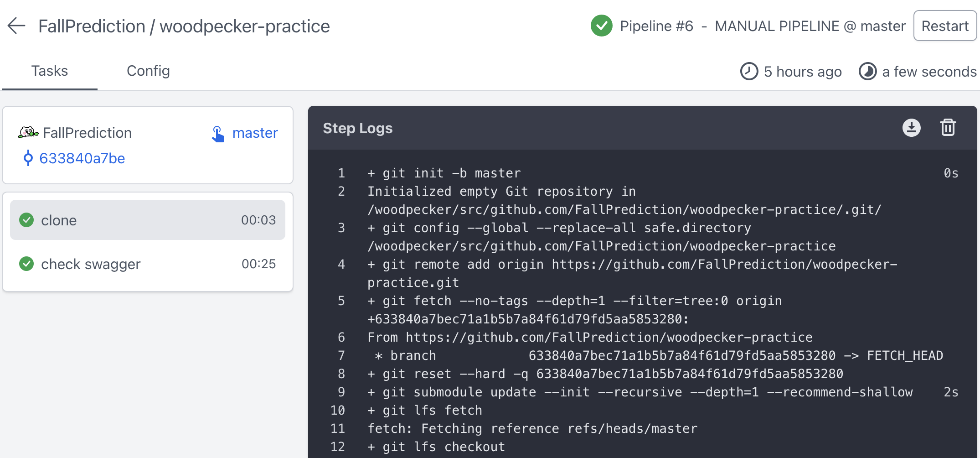Click the green check on check swagger step

click(x=26, y=264)
